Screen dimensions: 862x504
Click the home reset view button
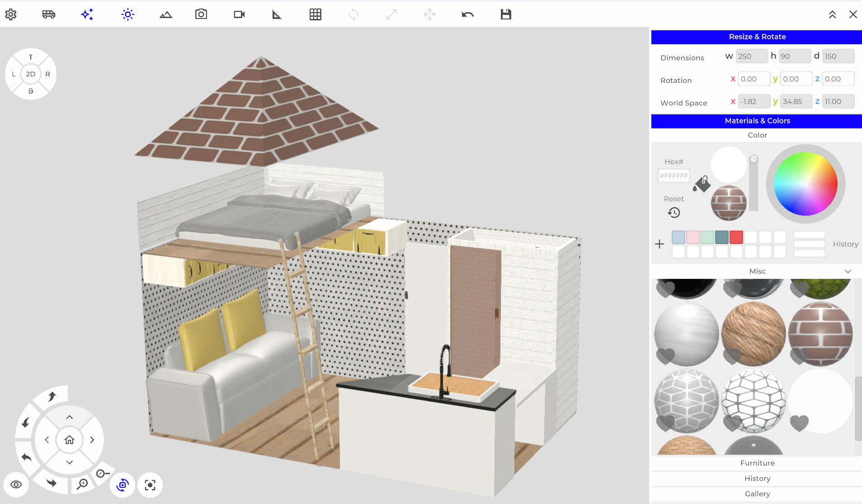click(69, 439)
